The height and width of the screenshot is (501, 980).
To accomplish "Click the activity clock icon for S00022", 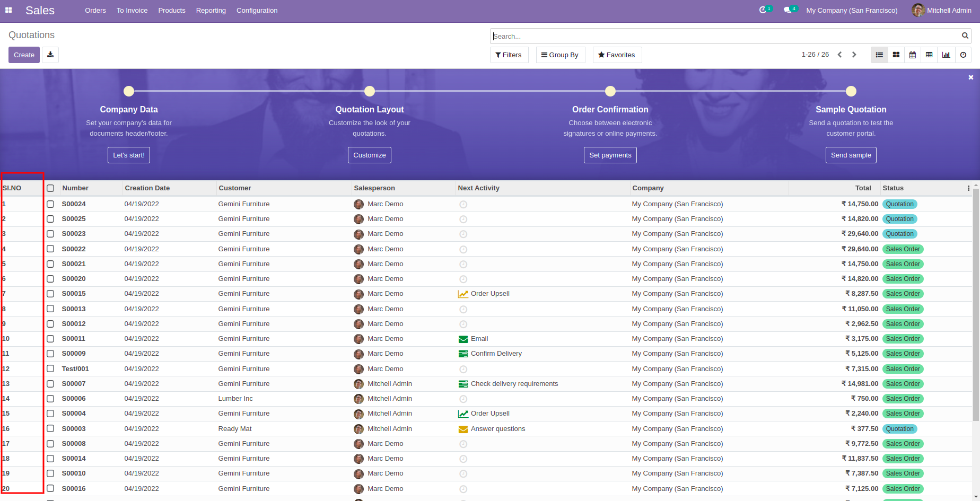I will pos(463,249).
